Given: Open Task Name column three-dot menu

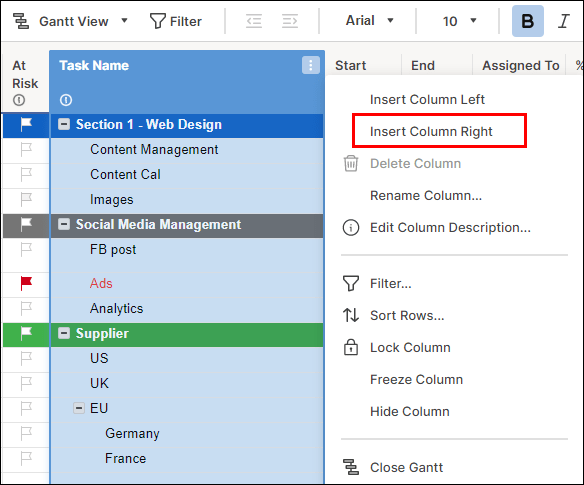Looking at the screenshot, I should 311,65.
